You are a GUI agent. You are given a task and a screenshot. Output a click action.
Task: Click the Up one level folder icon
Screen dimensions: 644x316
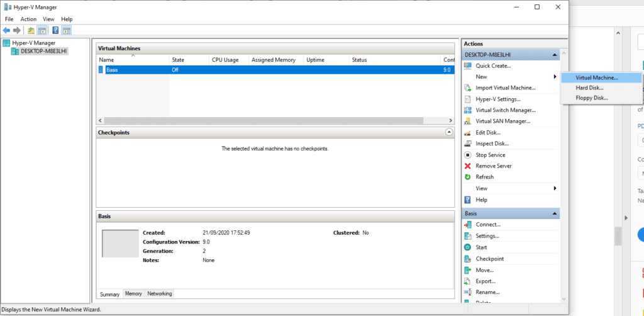pos(31,30)
